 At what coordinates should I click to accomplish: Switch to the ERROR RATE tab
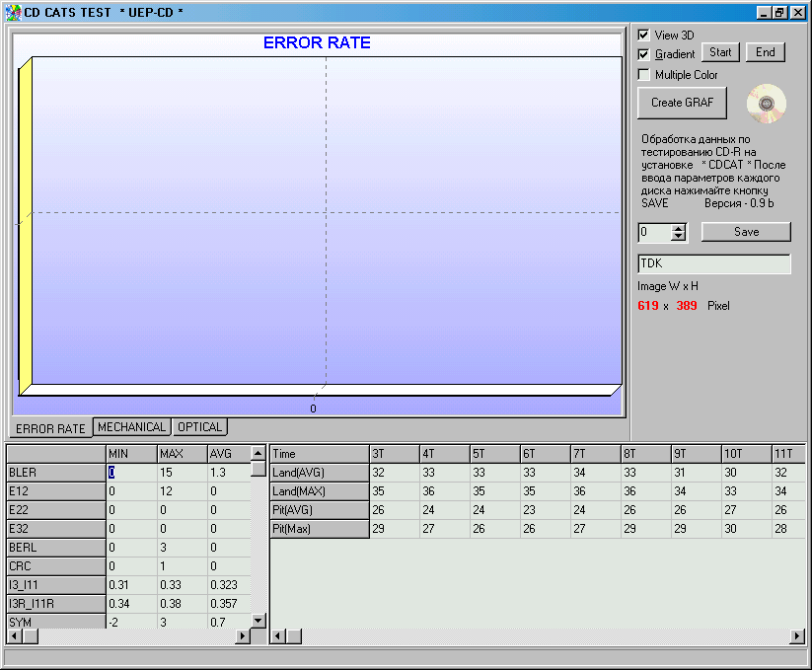tap(50, 428)
